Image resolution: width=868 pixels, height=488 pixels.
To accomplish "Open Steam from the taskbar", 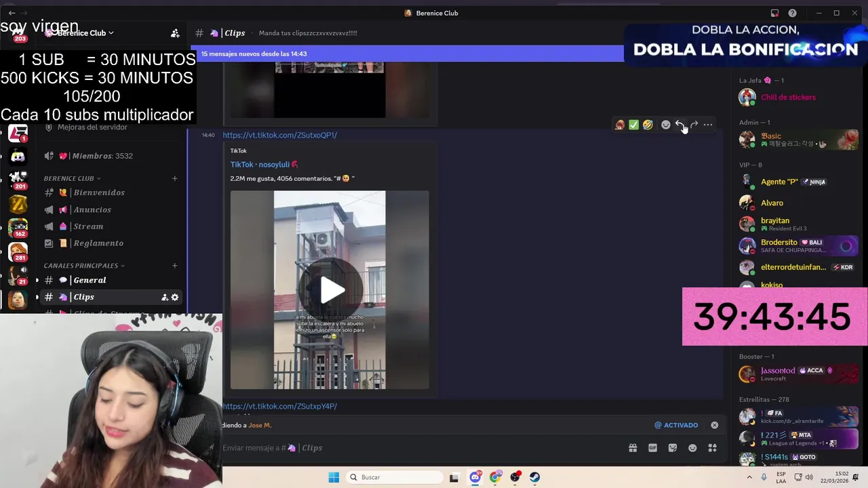I will tap(535, 477).
